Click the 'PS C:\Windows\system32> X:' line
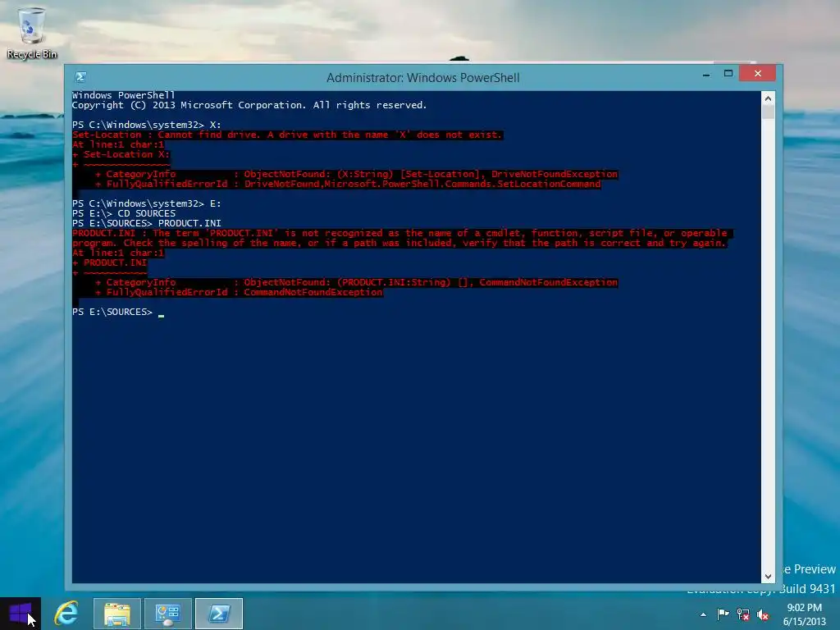 pyautogui.click(x=146, y=125)
